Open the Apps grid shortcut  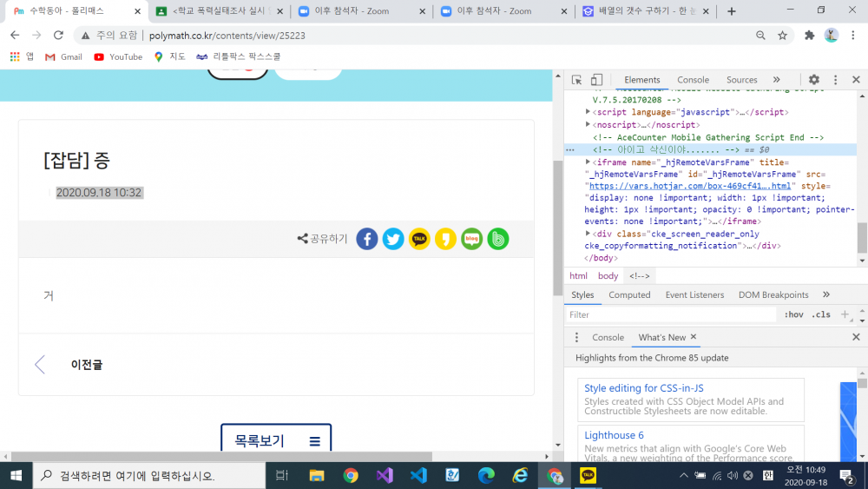(23, 56)
